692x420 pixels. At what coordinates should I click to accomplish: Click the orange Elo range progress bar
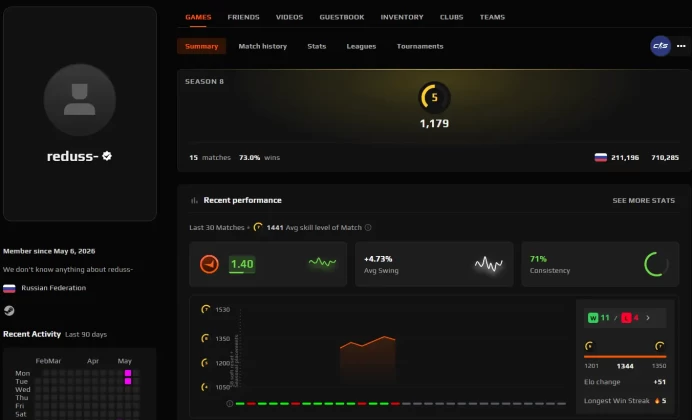click(625, 356)
